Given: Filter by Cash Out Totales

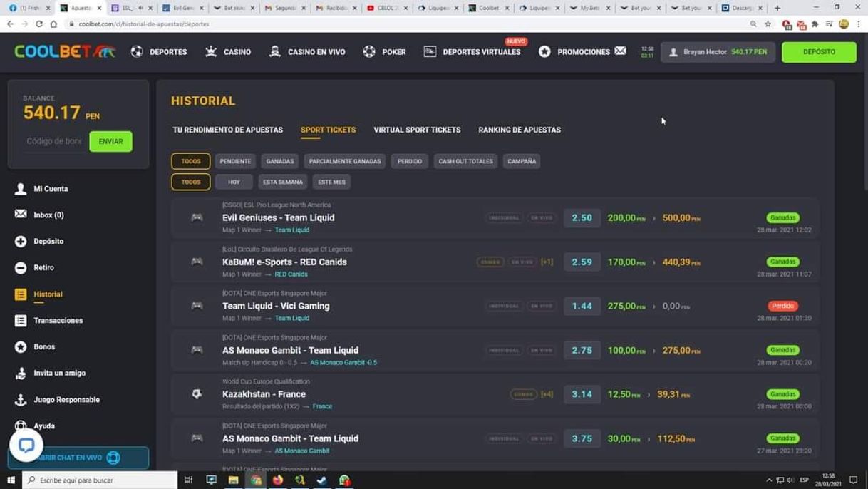Looking at the screenshot, I should (x=465, y=161).
